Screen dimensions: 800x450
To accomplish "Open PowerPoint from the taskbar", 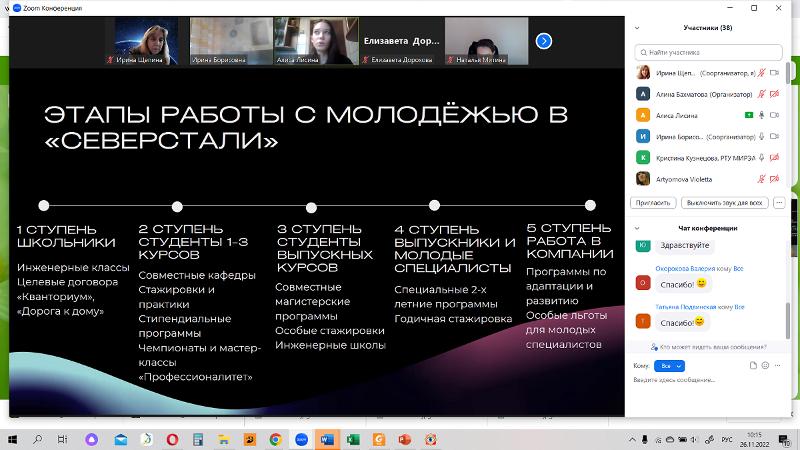I will (x=405, y=439).
